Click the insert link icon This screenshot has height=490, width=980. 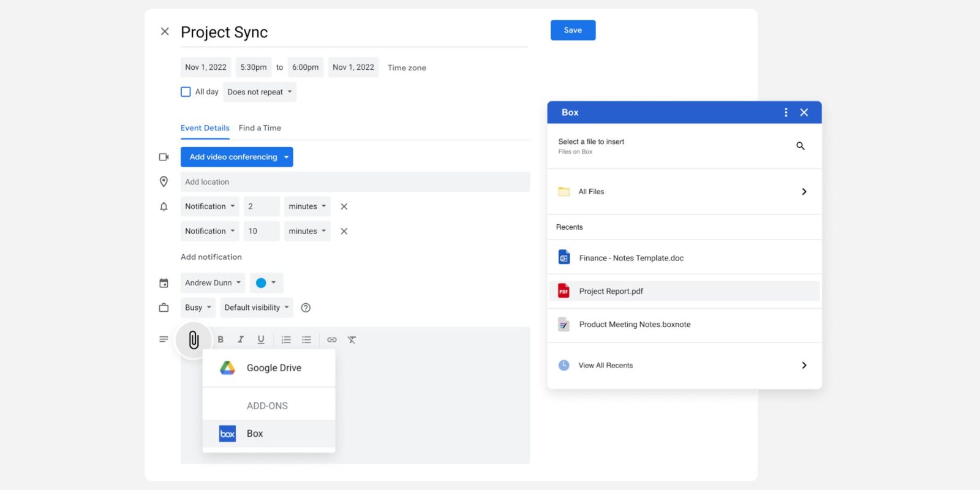[332, 340]
